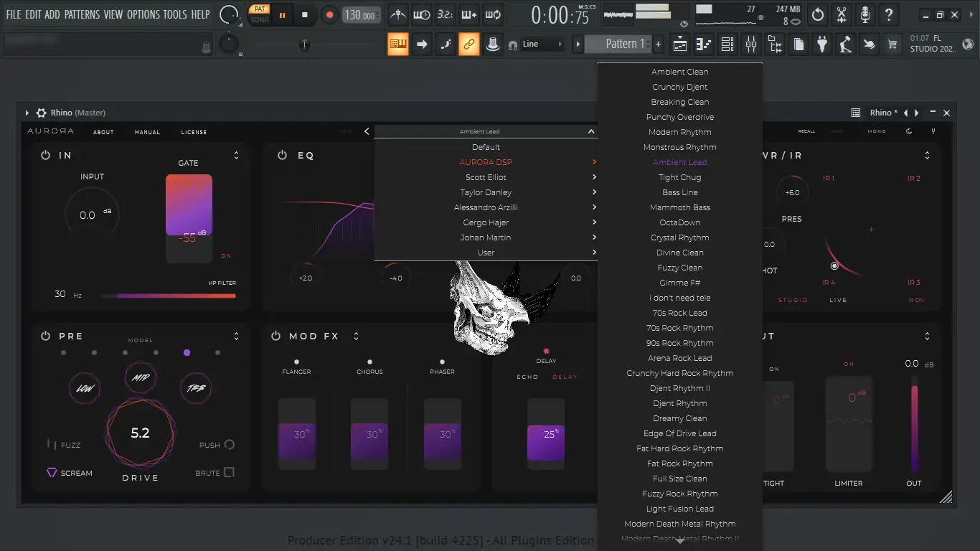Click the metronome icon

click(398, 14)
